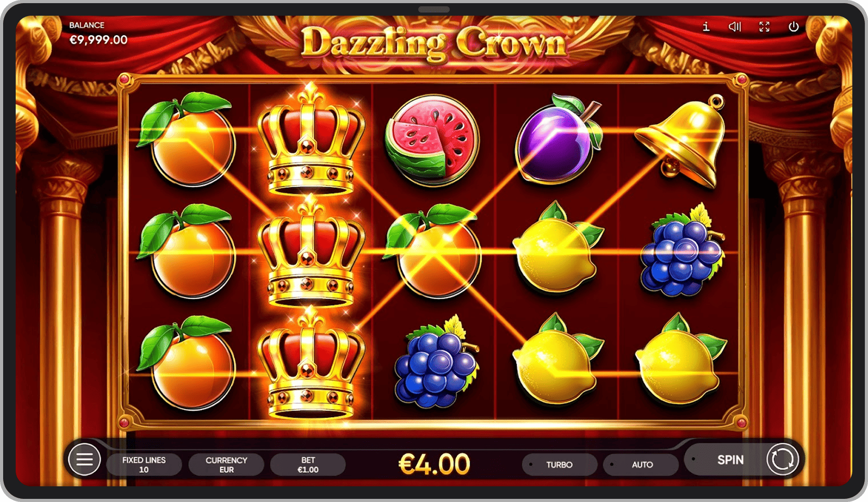Open the game info panel

click(x=706, y=27)
